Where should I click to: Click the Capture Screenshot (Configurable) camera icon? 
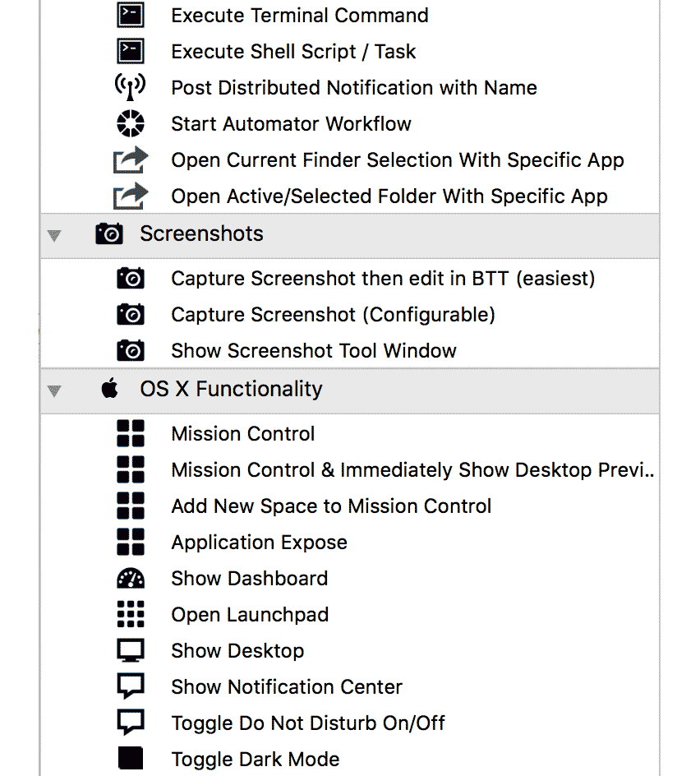131,314
